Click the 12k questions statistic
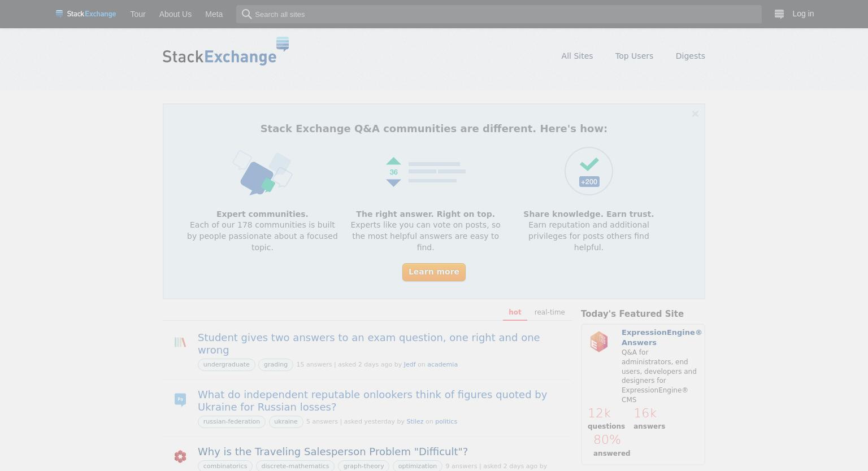 coord(606,418)
